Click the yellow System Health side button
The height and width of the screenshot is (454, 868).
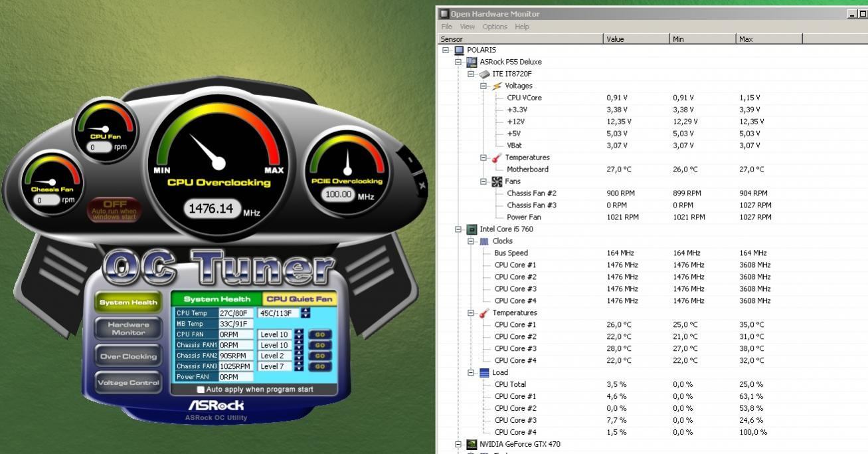tap(128, 302)
